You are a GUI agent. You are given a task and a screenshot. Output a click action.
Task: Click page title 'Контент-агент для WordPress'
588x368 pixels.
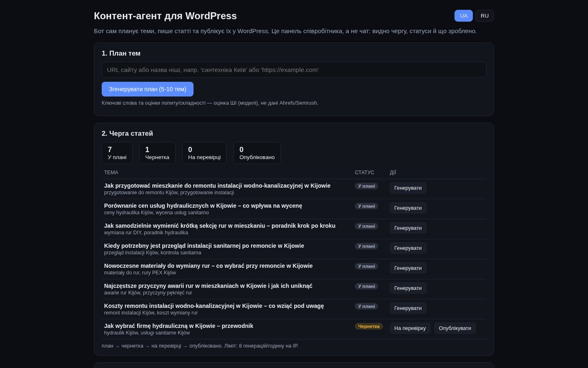click(165, 16)
